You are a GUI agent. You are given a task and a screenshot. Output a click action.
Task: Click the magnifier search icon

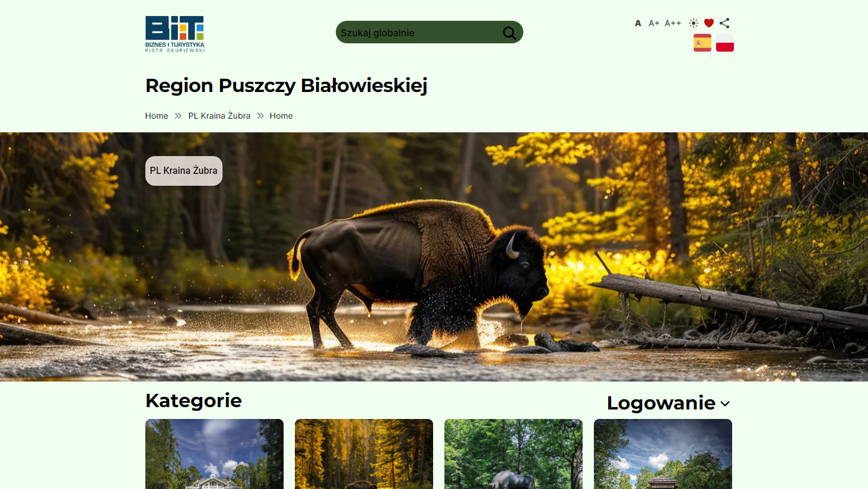pos(510,33)
